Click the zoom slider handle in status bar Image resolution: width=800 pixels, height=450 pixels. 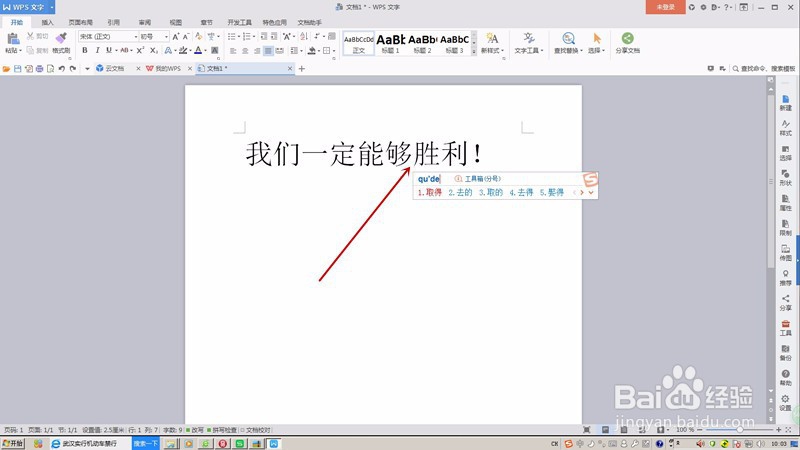(739, 430)
